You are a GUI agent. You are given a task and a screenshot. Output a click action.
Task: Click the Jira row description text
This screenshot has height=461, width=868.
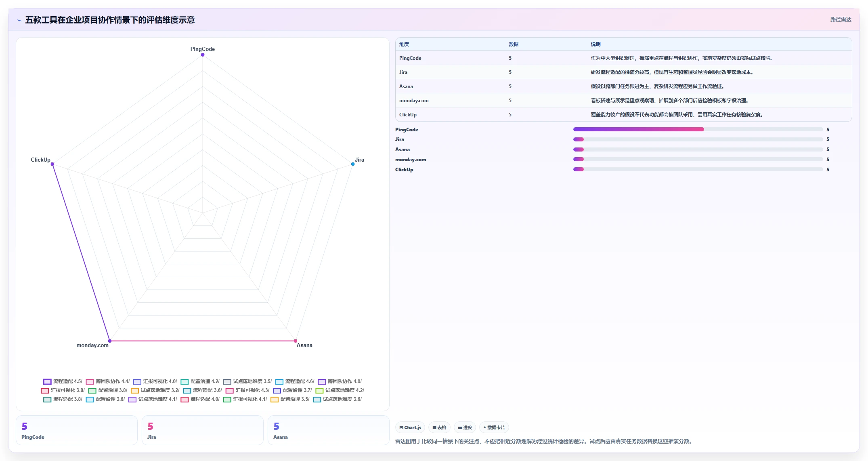[x=673, y=72]
